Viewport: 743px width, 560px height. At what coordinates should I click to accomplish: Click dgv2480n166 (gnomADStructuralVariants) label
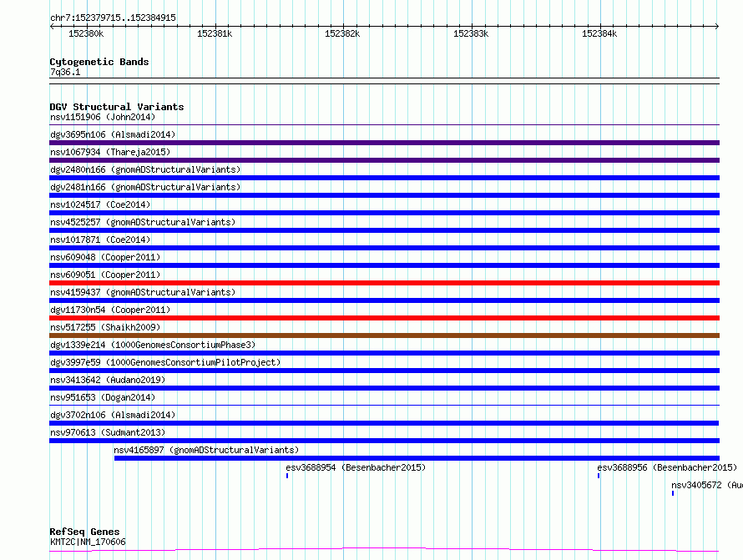pyautogui.click(x=145, y=169)
